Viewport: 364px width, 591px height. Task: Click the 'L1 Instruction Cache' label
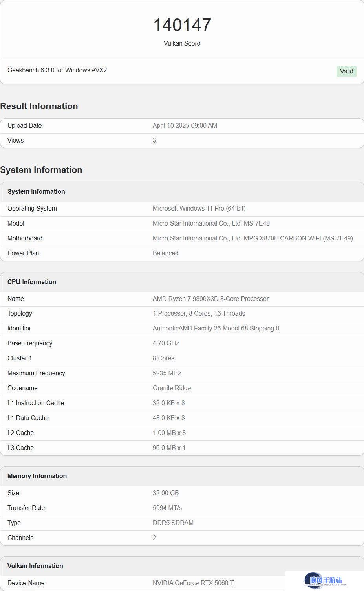[x=36, y=403]
